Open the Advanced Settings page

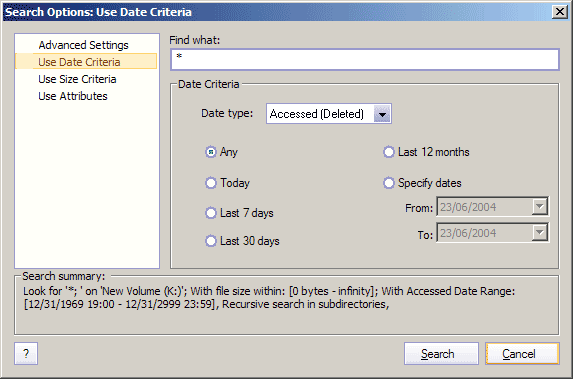83,45
